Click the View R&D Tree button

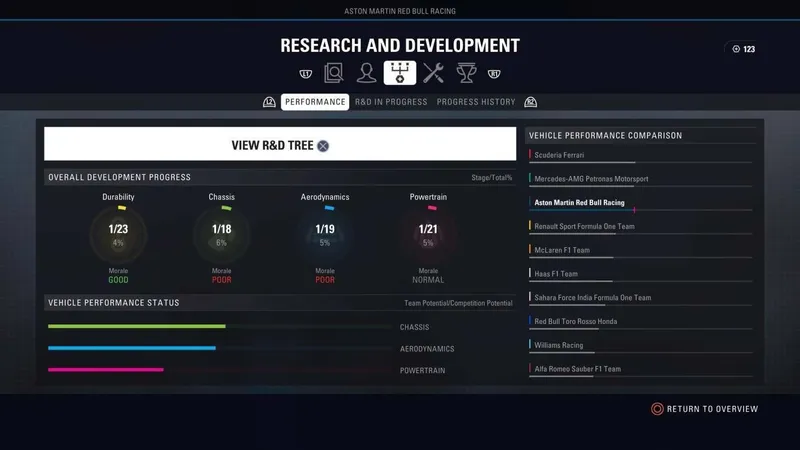tap(280, 145)
